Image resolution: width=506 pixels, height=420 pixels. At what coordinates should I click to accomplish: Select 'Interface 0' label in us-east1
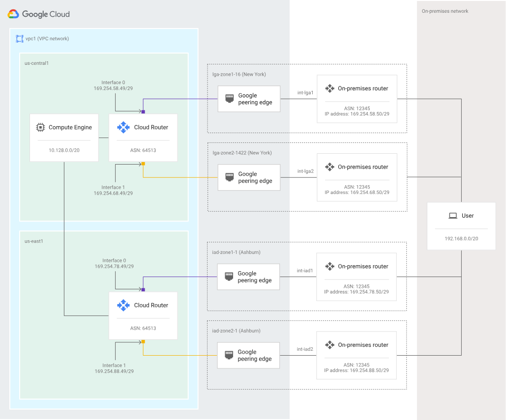coord(114,260)
